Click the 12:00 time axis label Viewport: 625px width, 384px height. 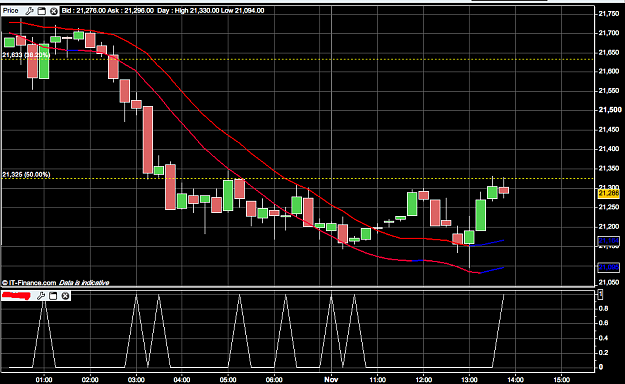(x=423, y=380)
